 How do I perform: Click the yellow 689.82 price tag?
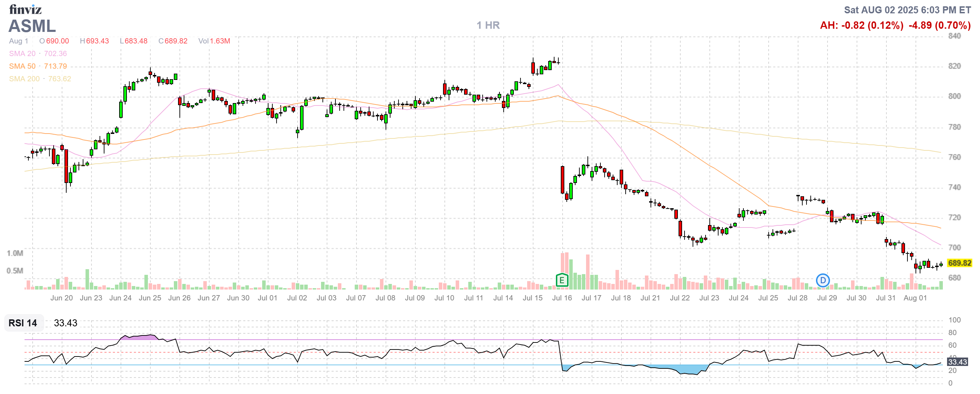tap(959, 263)
